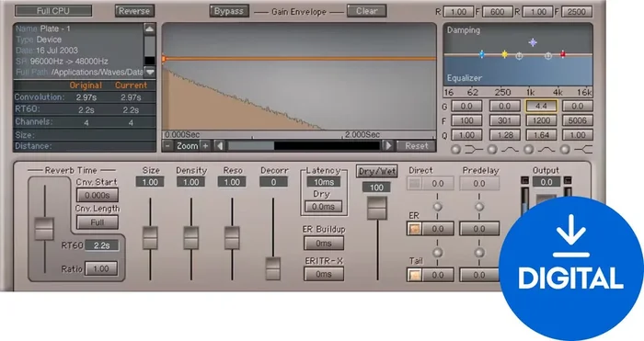Select the cyan EQ band marker
Viewport: 644px width, 341px height.
(x=482, y=54)
